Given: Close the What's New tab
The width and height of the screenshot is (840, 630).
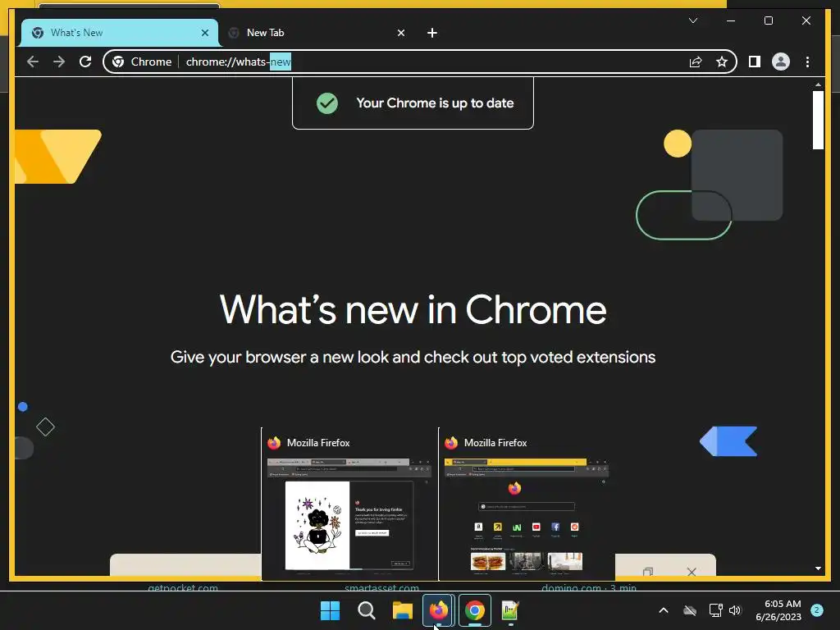Looking at the screenshot, I should pyautogui.click(x=204, y=33).
